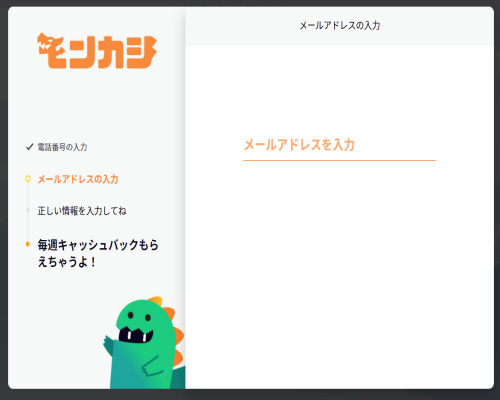Focus the メールアドレスを入力 email field
Viewport: 500px width, 400px height.
click(x=339, y=145)
